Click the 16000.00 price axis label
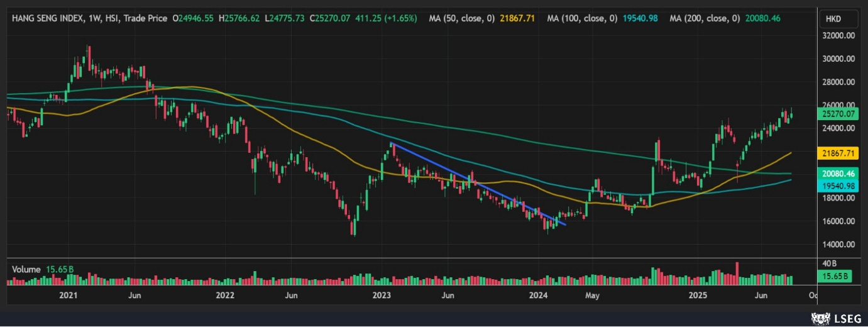The height and width of the screenshot is (327, 868). pyautogui.click(x=839, y=221)
